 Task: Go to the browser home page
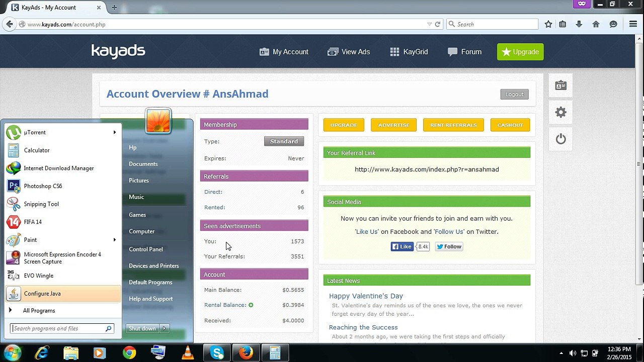click(x=596, y=24)
